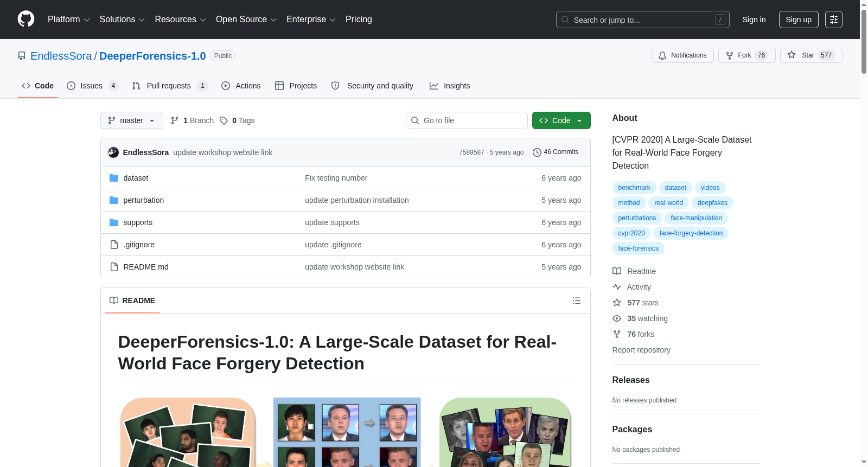Click the search magnifier icon in header
Image resolution: width=868 pixels, height=467 pixels.
565,20
